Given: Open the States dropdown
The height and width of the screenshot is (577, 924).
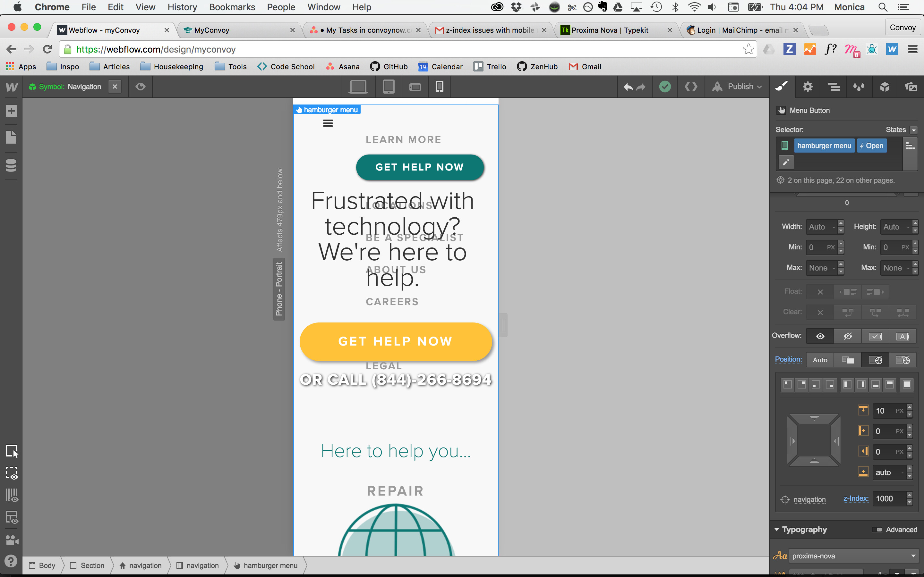Looking at the screenshot, I should point(913,130).
